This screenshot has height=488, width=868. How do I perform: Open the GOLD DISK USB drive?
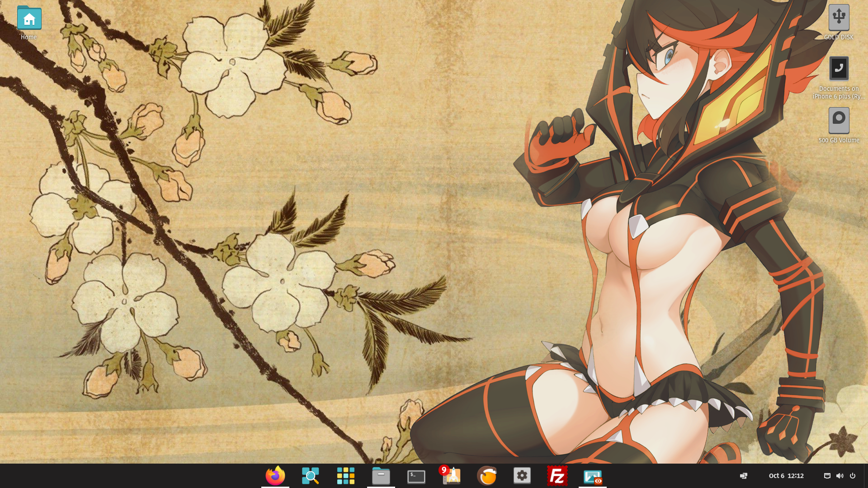click(x=839, y=17)
